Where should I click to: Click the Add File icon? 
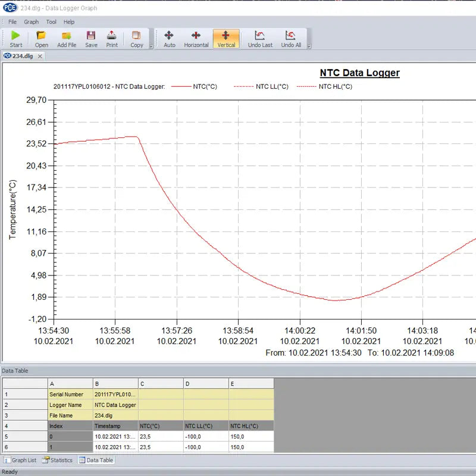click(x=67, y=36)
